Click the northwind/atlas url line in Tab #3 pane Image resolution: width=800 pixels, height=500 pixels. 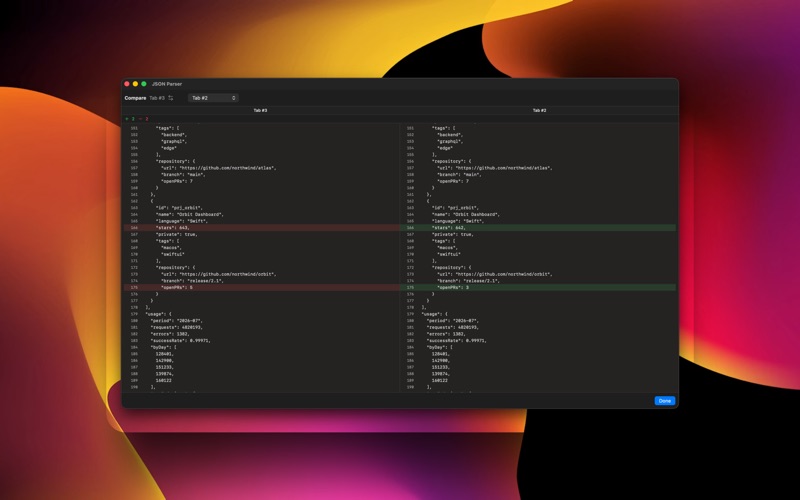coord(218,168)
